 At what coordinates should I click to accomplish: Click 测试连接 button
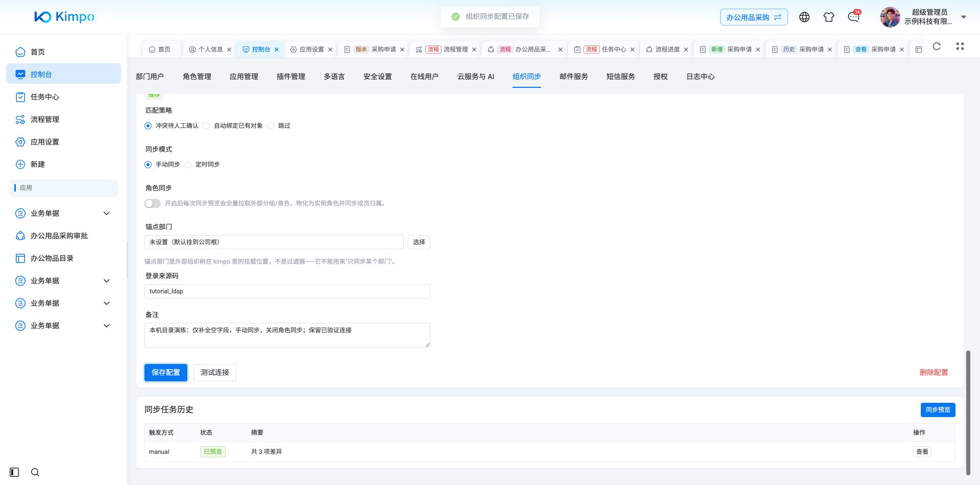[215, 372]
